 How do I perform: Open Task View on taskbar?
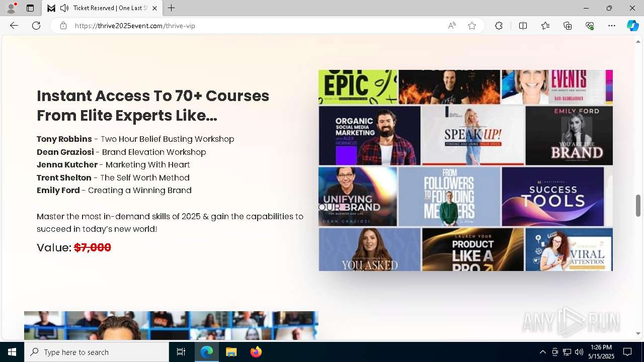tap(181, 352)
